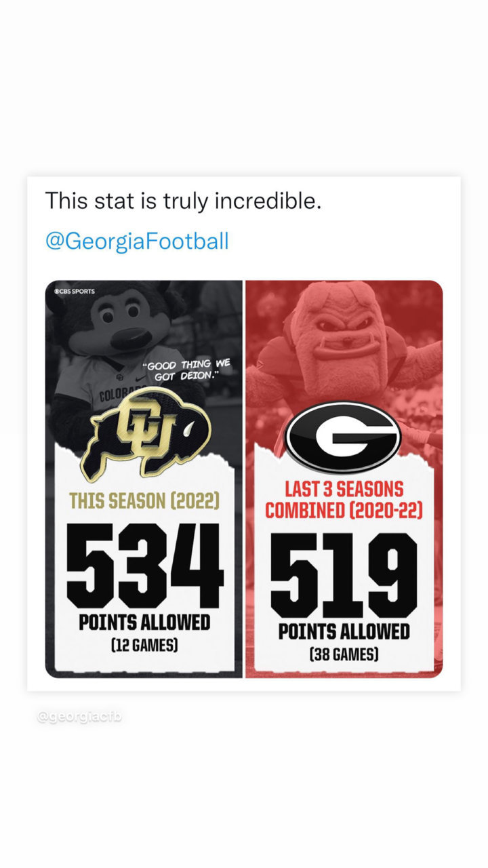Image resolution: width=488 pixels, height=868 pixels.
Task: Click the "(12 GAMES)" label
Action: (x=144, y=646)
